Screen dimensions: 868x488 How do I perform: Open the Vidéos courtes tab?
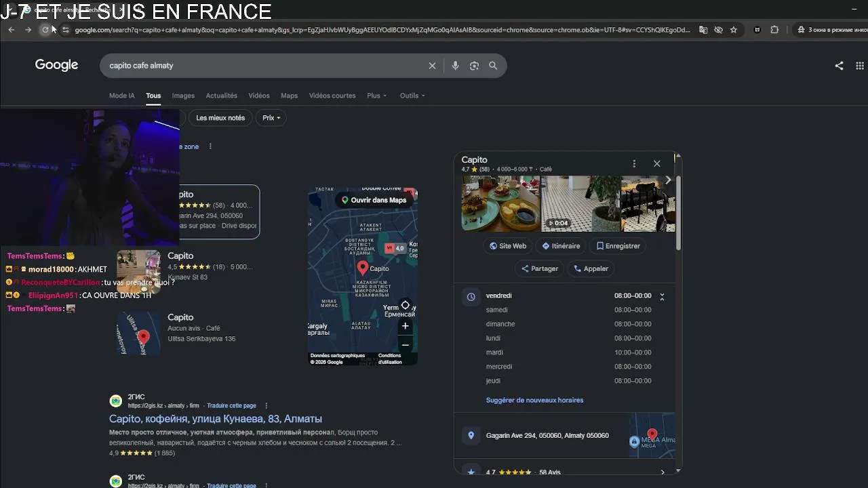point(332,96)
